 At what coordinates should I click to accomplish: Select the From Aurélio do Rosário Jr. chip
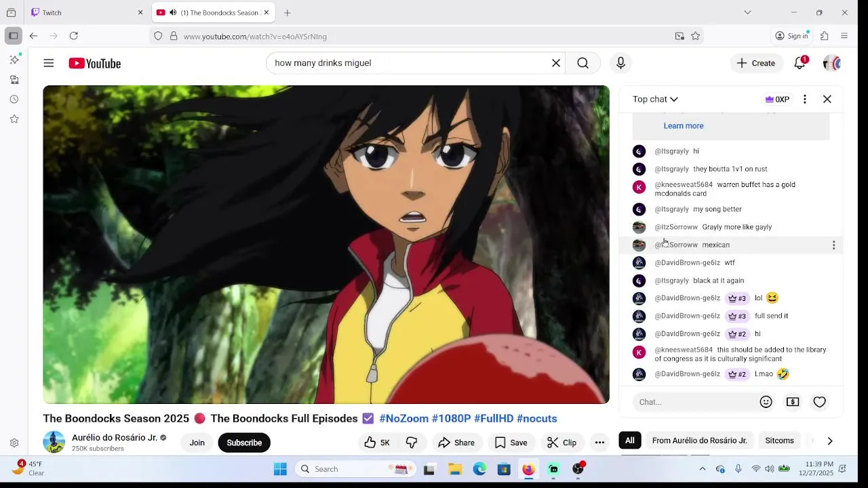(x=700, y=441)
